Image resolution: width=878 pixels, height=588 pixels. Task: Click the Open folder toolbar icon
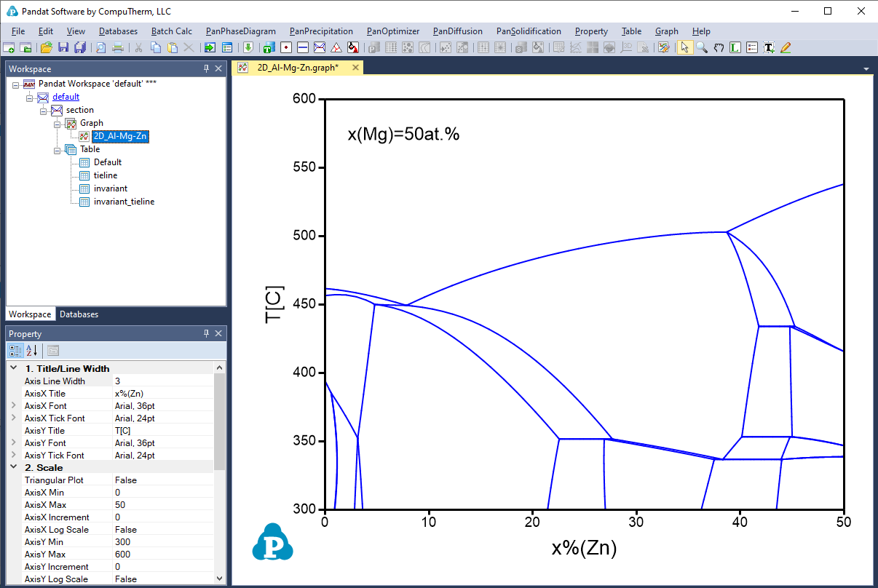click(x=47, y=48)
